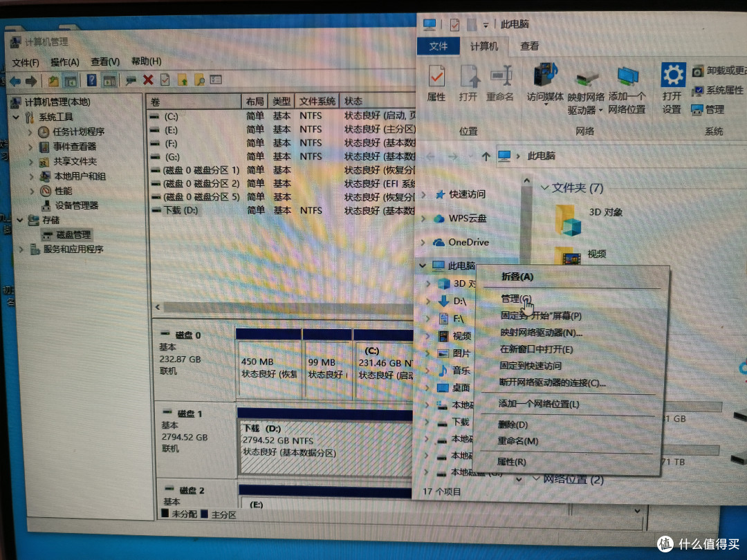Click the volume list horizontal scroll left arrow

pos(158,307)
